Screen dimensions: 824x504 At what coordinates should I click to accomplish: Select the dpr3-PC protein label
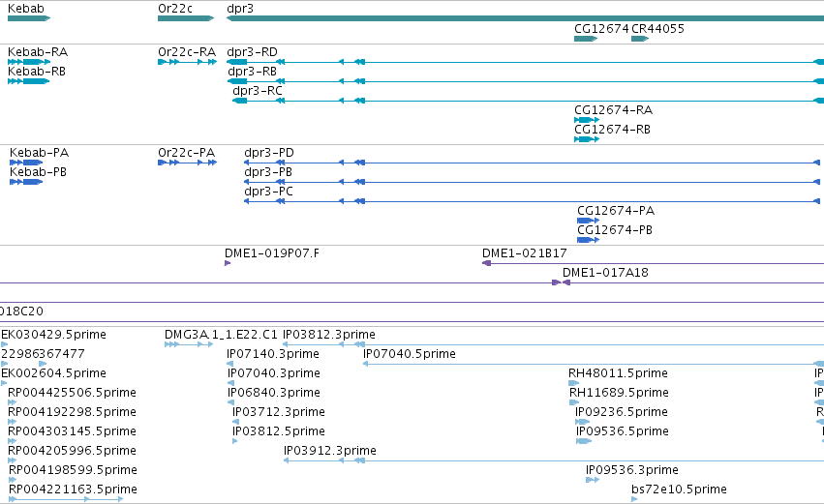(268, 193)
